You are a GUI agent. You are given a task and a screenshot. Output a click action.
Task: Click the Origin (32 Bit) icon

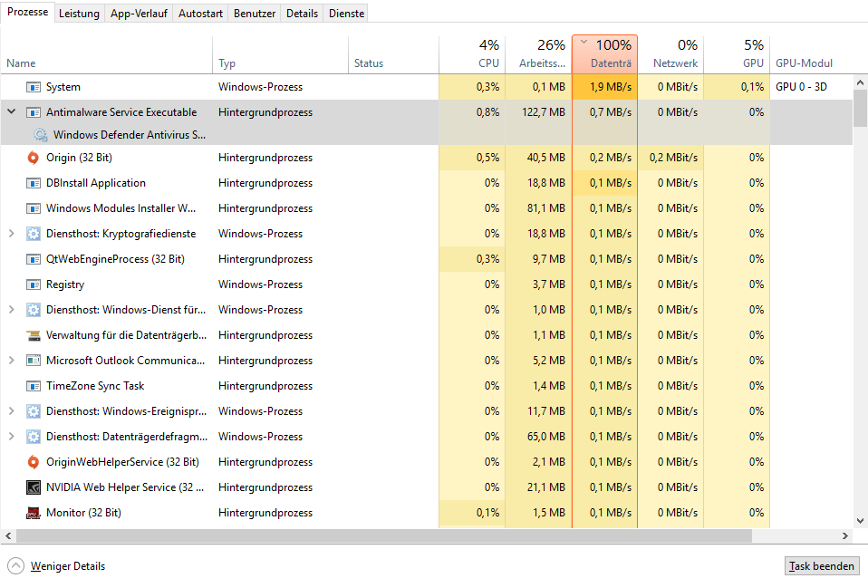click(34, 158)
